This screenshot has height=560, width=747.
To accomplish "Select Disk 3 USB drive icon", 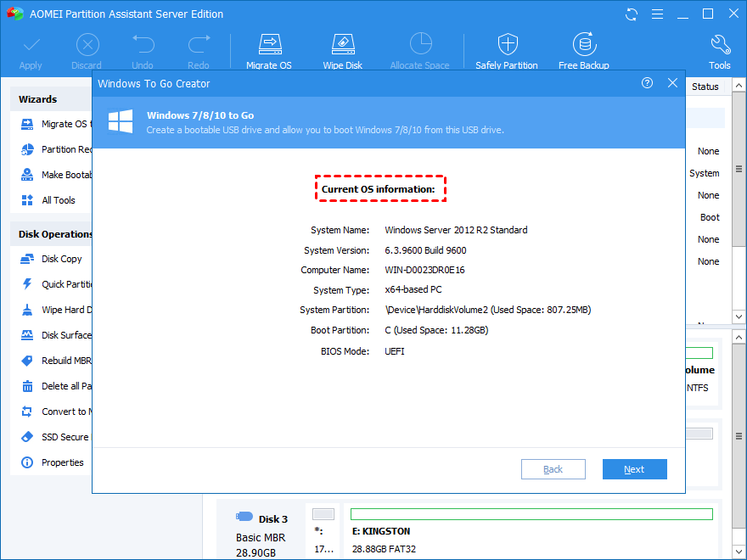I will 244,517.
